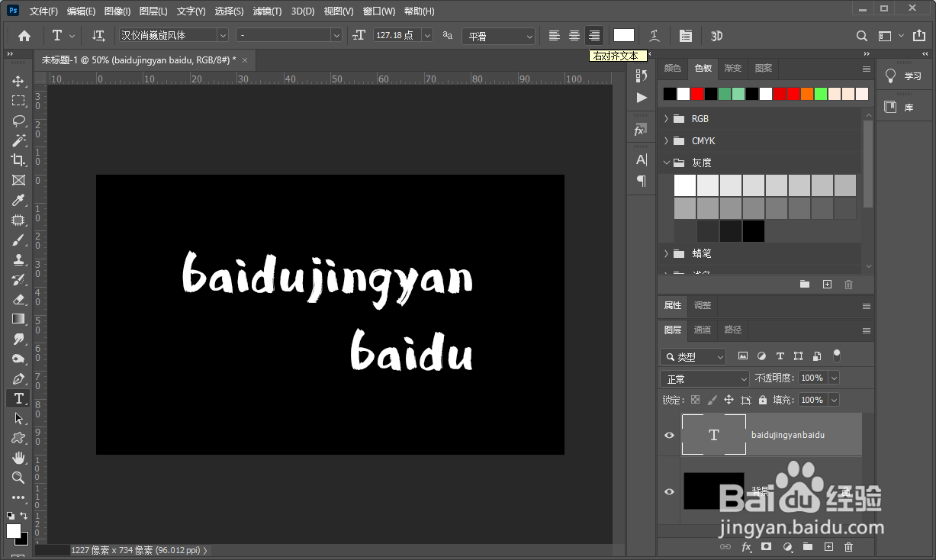Open the 文件(F) menu
This screenshot has width=936, height=560.
(43, 11)
